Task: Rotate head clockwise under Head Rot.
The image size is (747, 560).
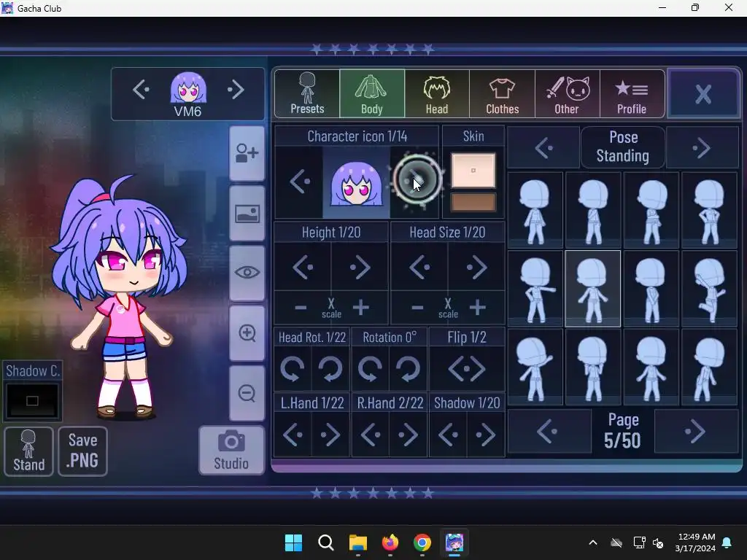Action: click(x=330, y=368)
